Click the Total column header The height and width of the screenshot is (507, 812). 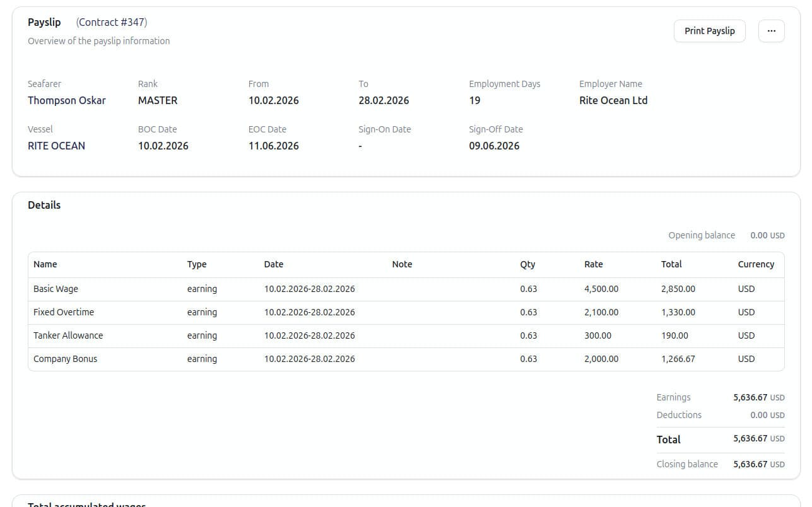[x=671, y=264]
